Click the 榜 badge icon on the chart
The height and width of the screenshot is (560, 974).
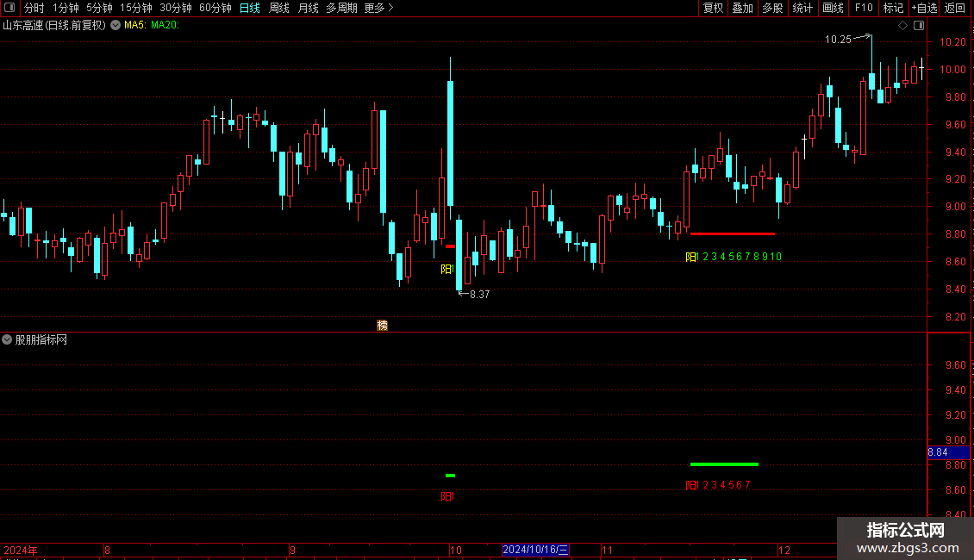pyautogui.click(x=382, y=326)
